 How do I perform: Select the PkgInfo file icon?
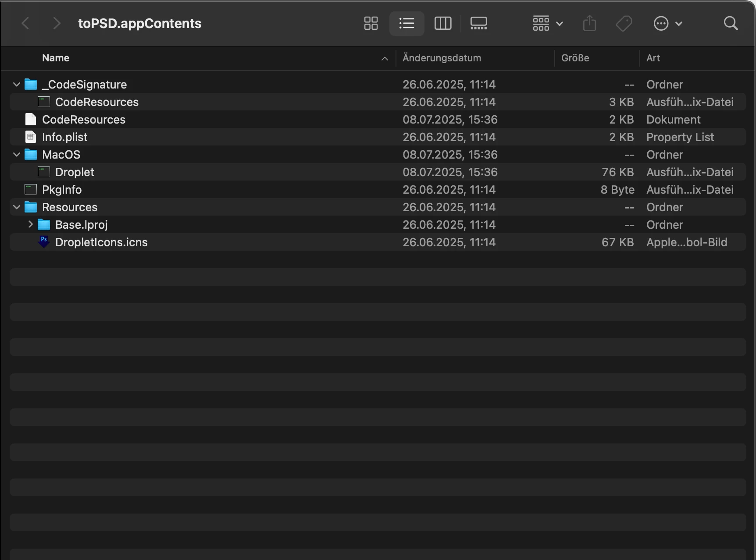pyautogui.click(x=31, y=189)
